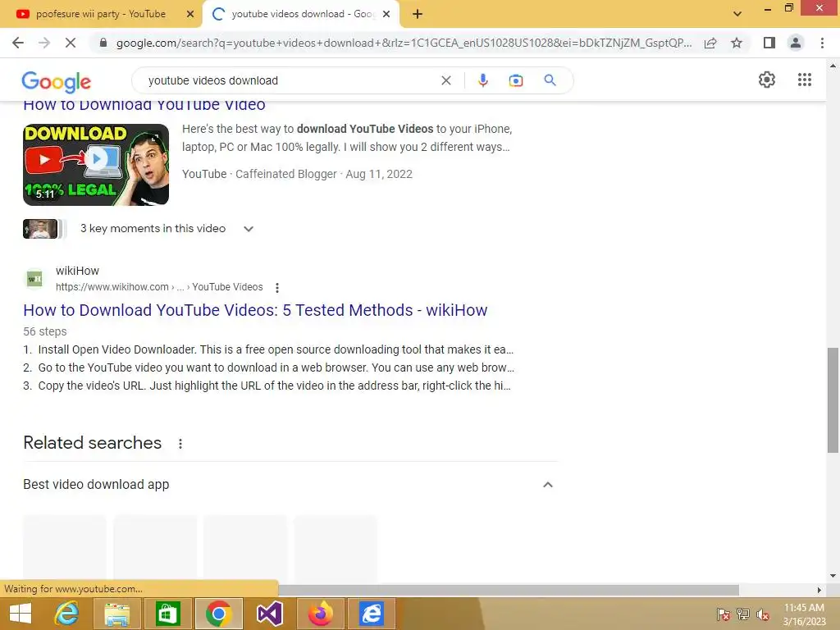
Task: Select step 1 Install Open Video Downloader
Action: [x=268, y=349]
